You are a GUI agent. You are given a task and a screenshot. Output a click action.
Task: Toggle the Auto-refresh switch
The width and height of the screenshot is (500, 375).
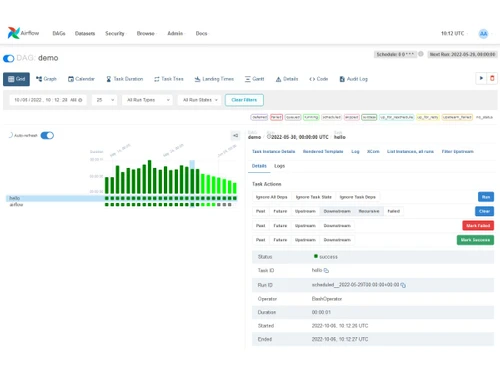47,135
